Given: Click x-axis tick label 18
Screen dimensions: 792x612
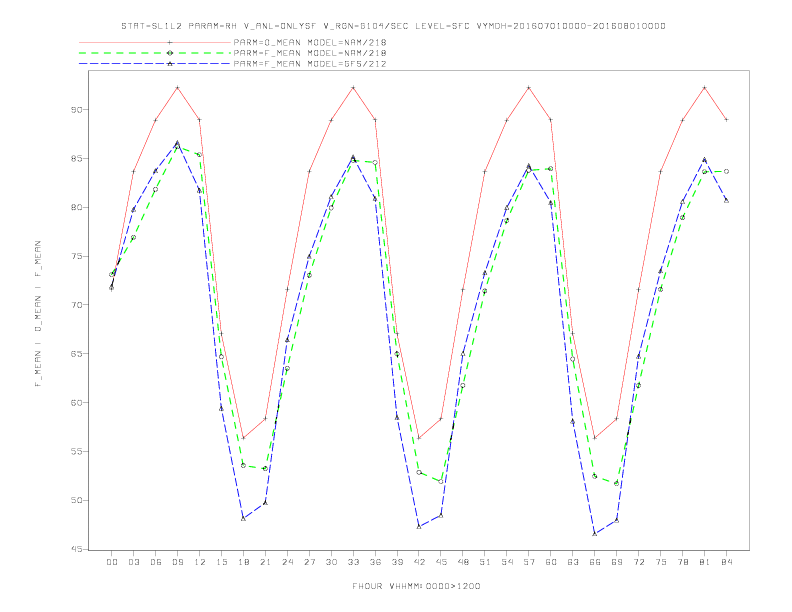Looking at the screenshot, I should click(243, 562).
